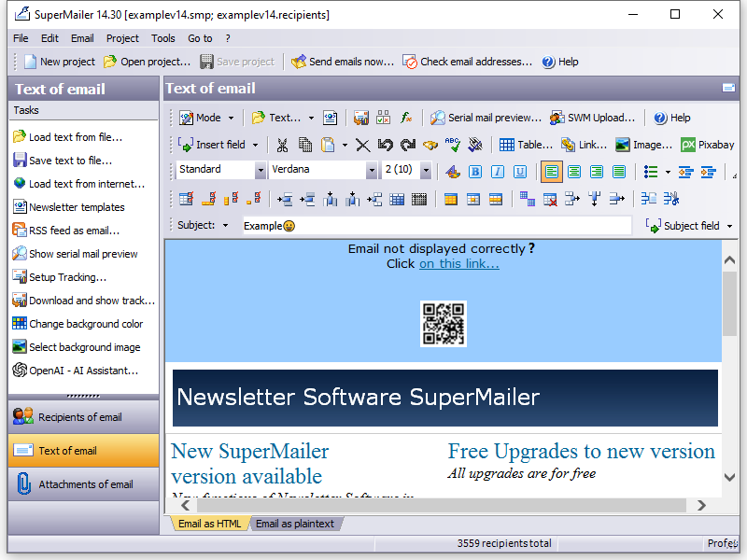Turn on right text alignment
The image size is (747, 560).
coord(597,172)
